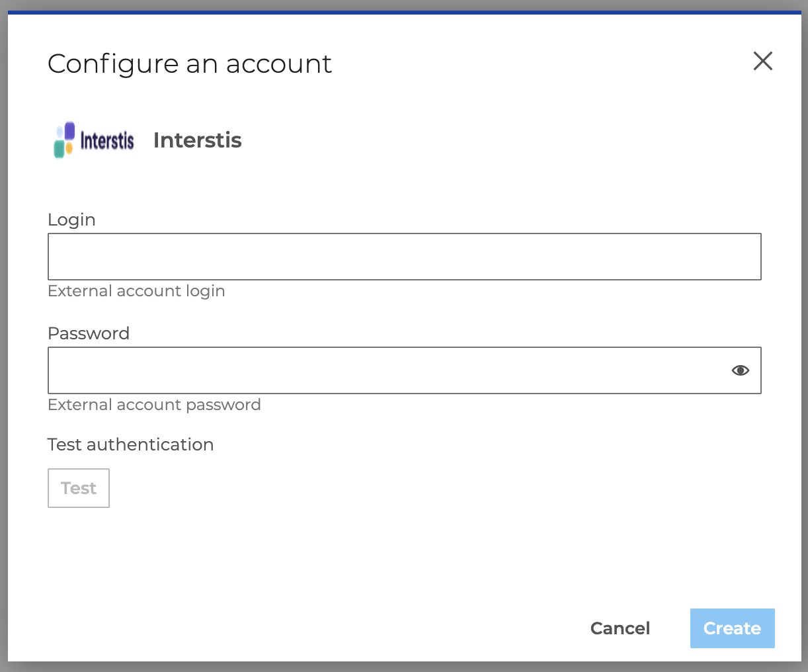
Task: Click the Login field label
Action: 71,220
